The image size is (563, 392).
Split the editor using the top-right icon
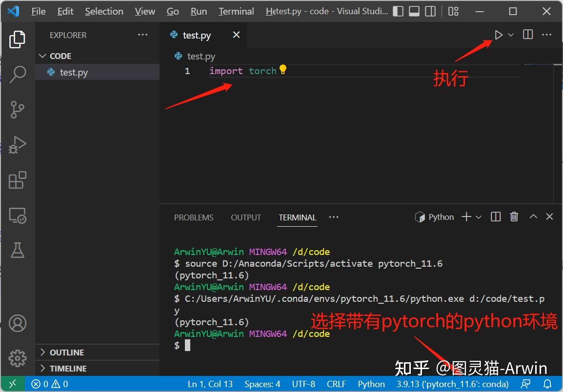coord(527,35)
